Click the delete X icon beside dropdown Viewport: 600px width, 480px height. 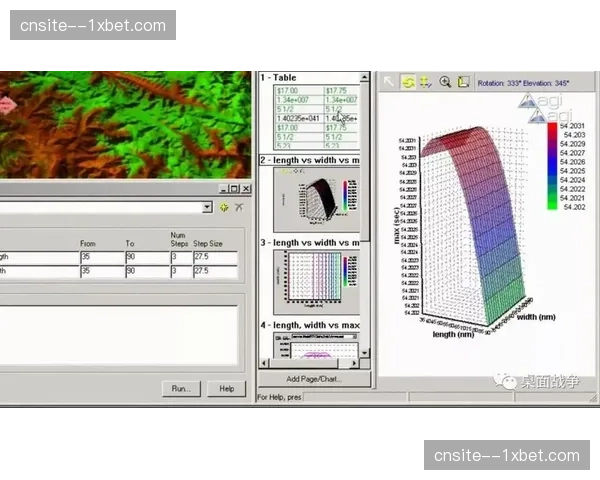(x=239, y=207)
